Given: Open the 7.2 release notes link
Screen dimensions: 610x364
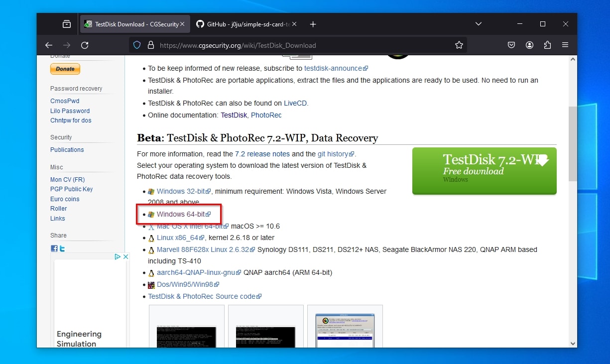Looking at the screenshot, I should pos(262,154).
